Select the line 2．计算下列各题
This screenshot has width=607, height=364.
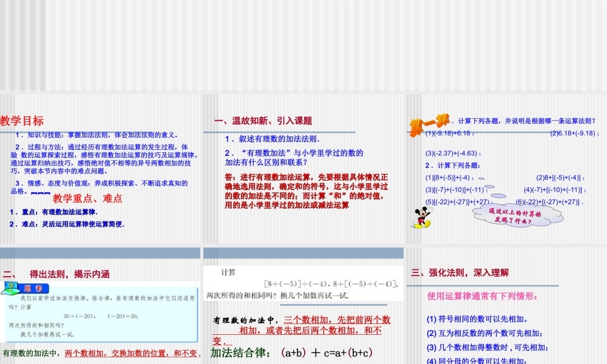[453, 166]
